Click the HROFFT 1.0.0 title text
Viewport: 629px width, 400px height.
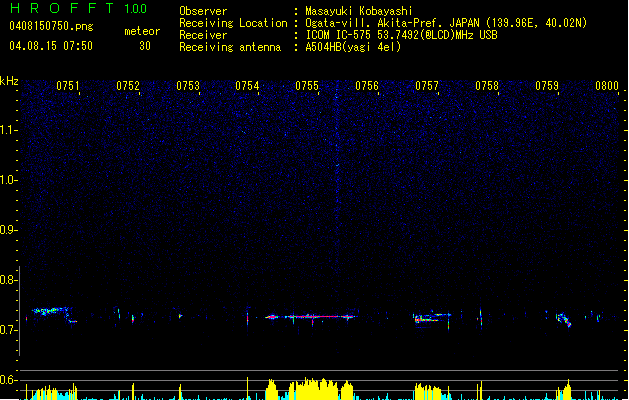pos(79,8)
